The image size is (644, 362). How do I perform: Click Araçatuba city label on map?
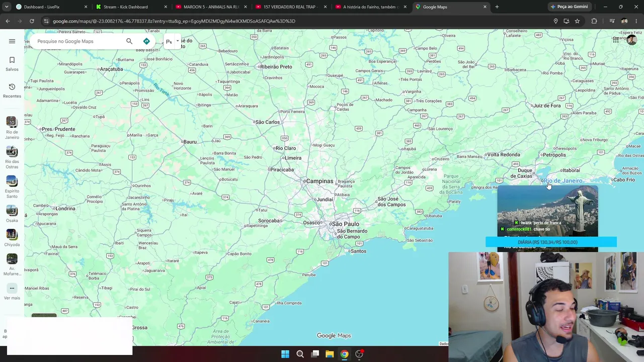(x=111, y=69)
